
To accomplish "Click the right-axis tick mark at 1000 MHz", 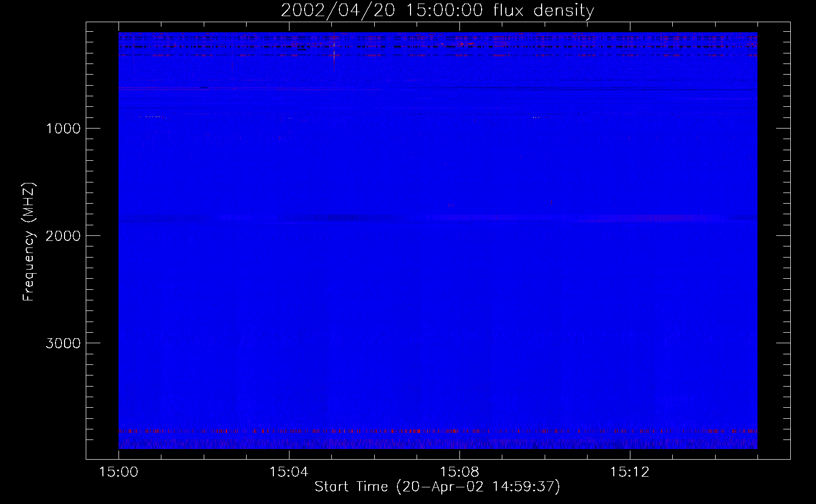I will [783, 128].
